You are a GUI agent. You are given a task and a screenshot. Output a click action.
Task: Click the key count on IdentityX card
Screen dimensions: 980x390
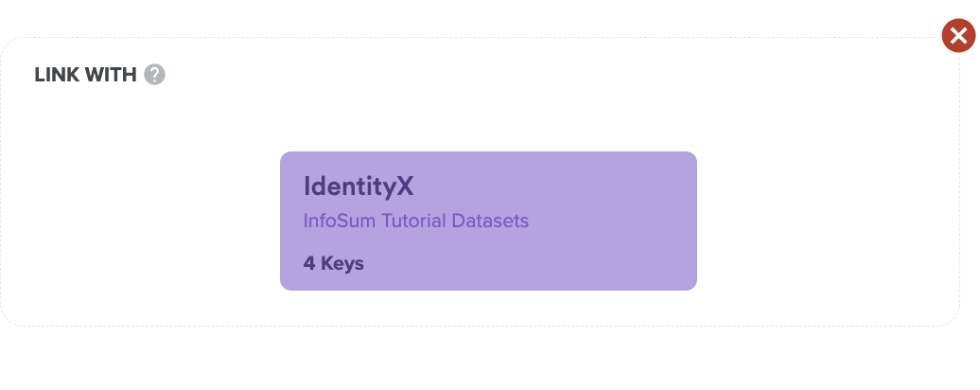coord(333,263)
